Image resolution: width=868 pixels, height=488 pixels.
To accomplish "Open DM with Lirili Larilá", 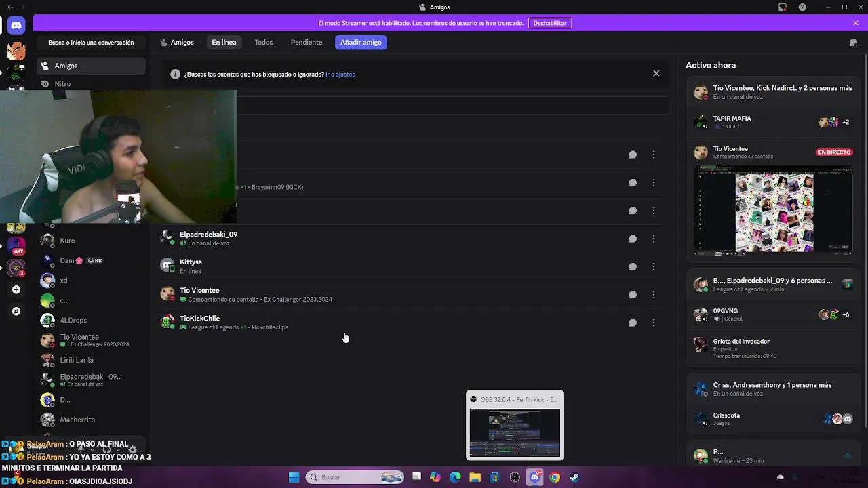I will coord(91,360).
